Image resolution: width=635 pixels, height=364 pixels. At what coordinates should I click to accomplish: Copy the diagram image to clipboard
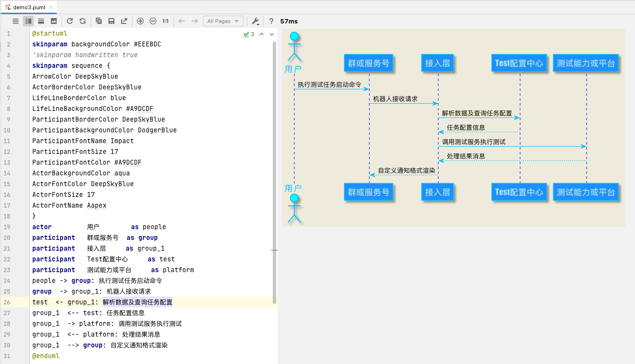pos(98,21)
